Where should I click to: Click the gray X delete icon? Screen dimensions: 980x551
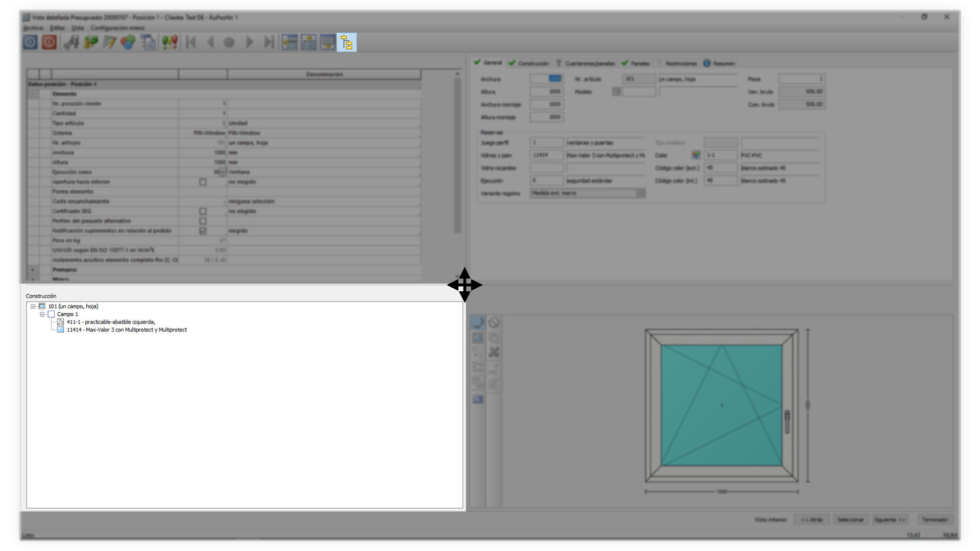tap(494, 352)
